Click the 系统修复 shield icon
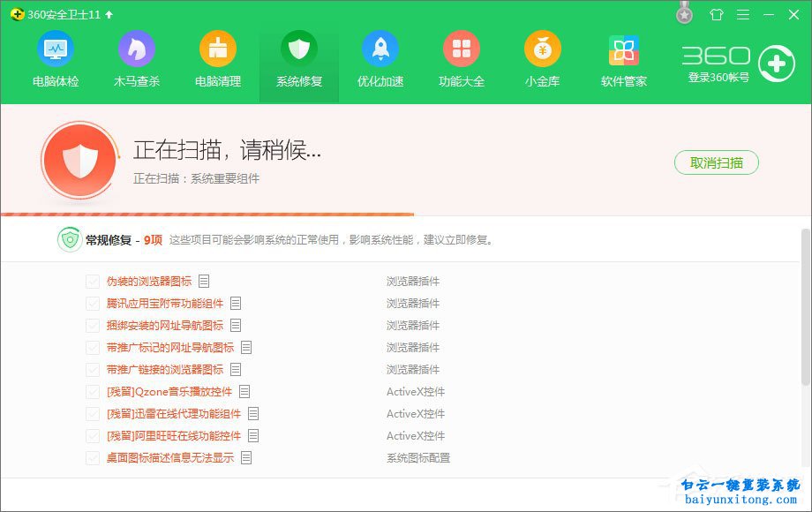The image size is (812, 512). coord(299,59)
